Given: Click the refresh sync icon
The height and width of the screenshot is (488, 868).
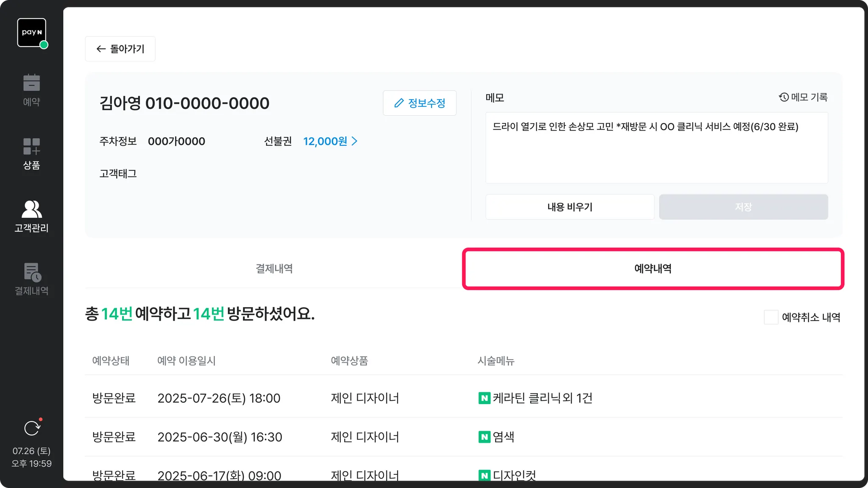Looking at the screenshot, I should click(x=32, y=428).
